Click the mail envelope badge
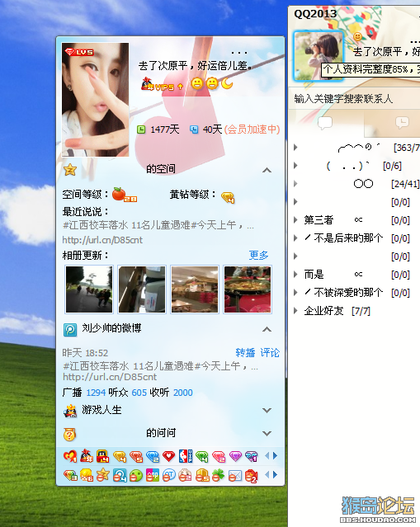Screen dimensions: 420x527 (234, 475)
